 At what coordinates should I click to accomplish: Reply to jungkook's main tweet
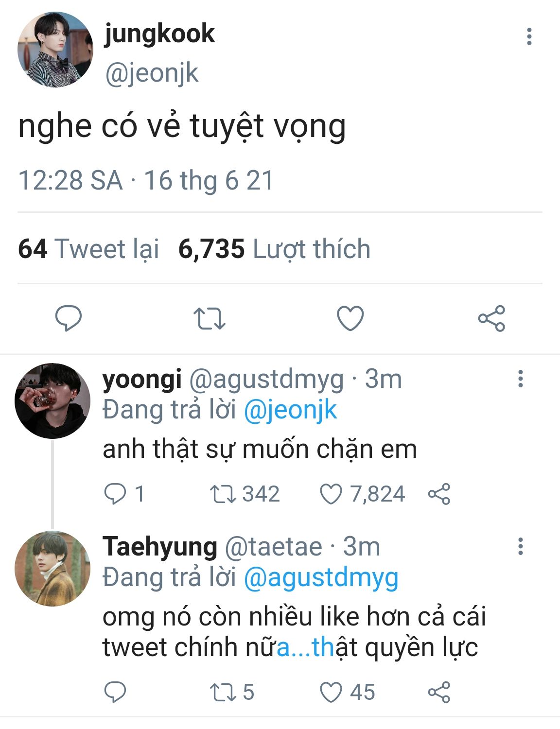click(x=69, y=318)
